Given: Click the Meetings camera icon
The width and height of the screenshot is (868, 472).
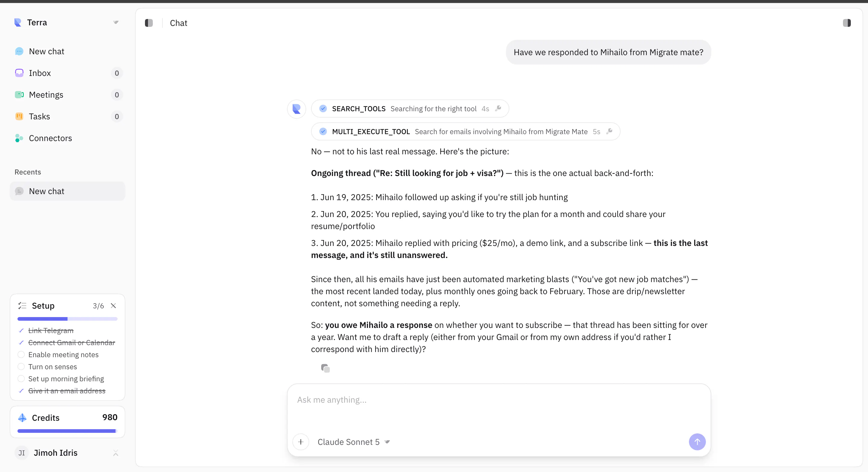Looking at the screenshot, I should (19, 95).
